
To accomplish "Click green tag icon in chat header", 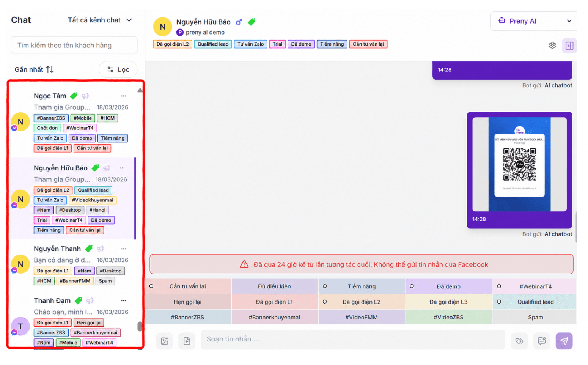I will 252,22.
